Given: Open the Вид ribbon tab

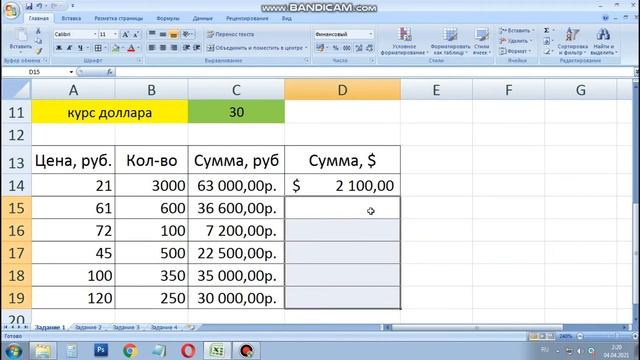Looking at the screenshot, I should coord(287,18).
